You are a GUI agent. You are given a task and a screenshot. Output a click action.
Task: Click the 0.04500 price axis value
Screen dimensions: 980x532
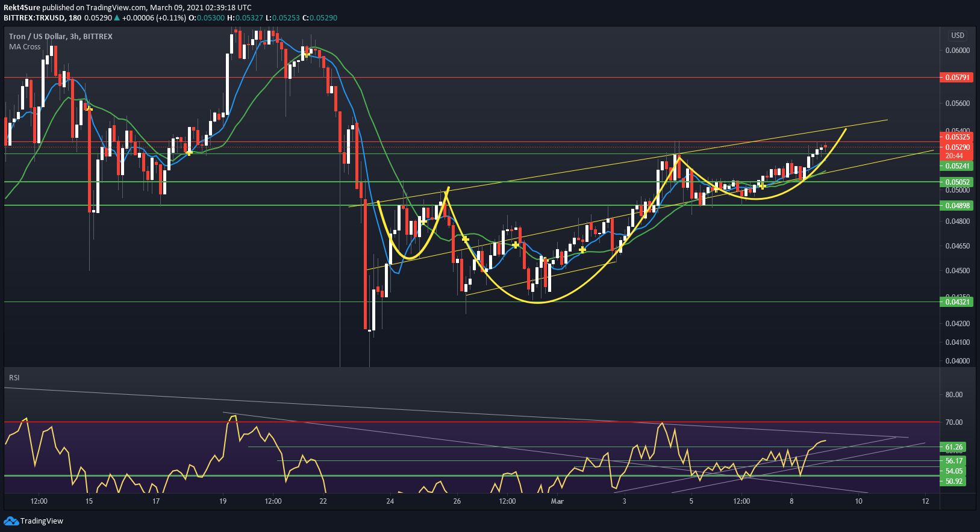(x=958, y=270)
